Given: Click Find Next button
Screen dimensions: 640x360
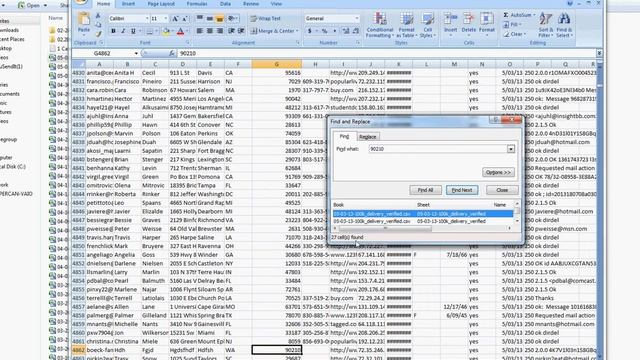Looking at the screenshot, I should tap(462, 190).
